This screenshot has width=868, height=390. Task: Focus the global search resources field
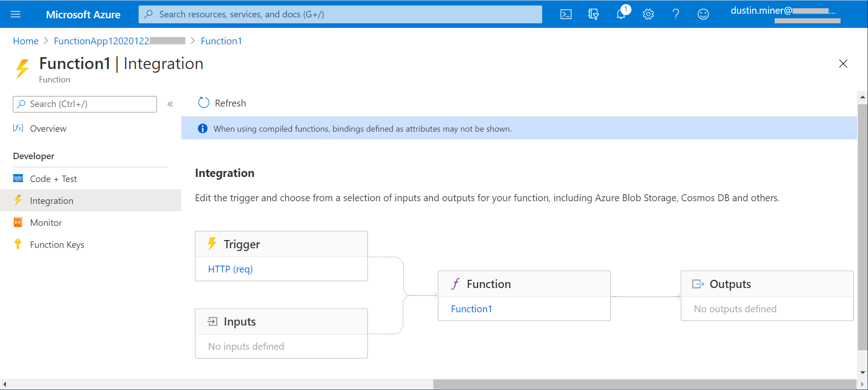pyautogui.click(x=340, y=14)
